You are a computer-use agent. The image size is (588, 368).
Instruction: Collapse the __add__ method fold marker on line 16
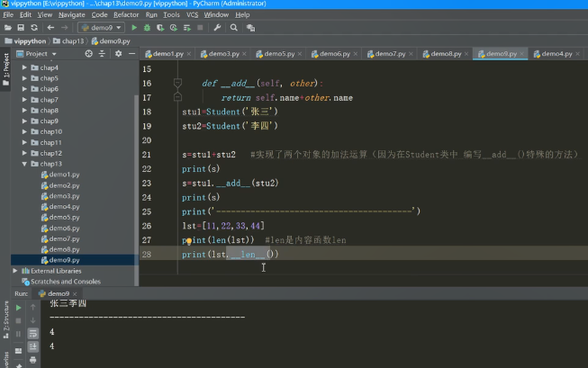pyautogui.click(x=177, y=83)
